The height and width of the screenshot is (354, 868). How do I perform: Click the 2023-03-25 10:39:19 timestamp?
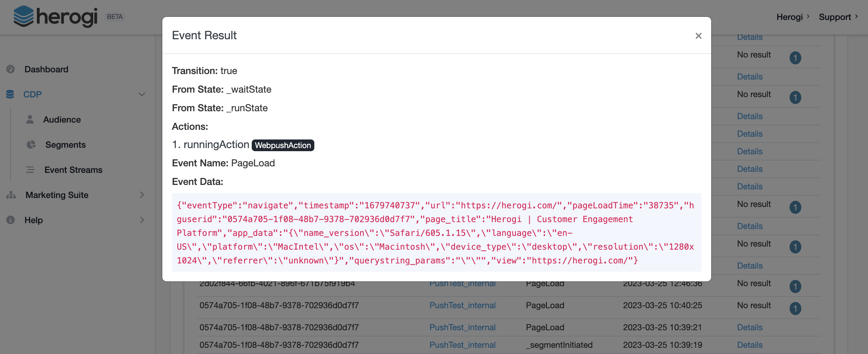click(x=662, y=345)
